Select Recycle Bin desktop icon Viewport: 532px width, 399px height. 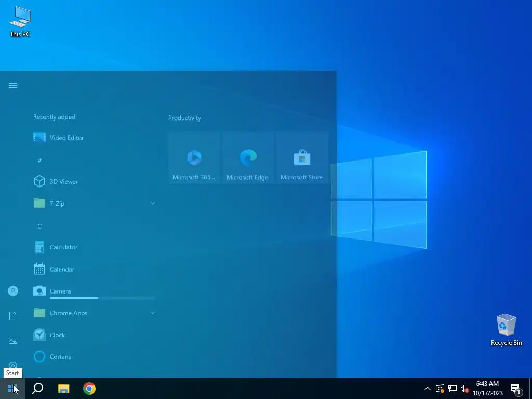[506, 330]
